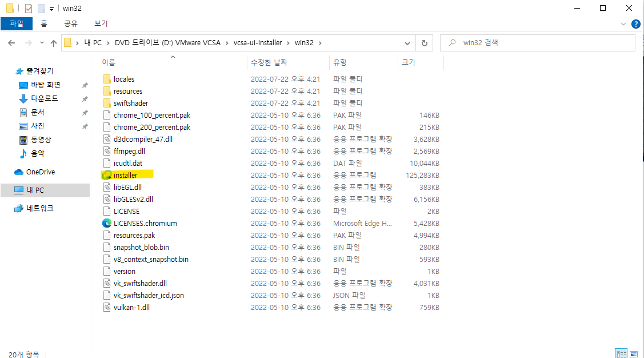Viewport: 644px width, 358px height.
Task: Switch to large icons view layout
Action: click(x=634, y=354)
